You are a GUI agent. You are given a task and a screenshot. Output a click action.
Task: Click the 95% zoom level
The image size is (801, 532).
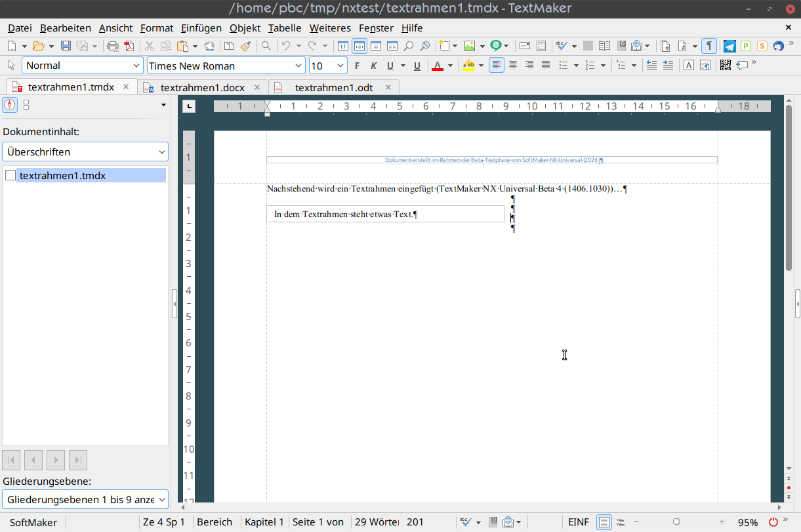(748, 522)
